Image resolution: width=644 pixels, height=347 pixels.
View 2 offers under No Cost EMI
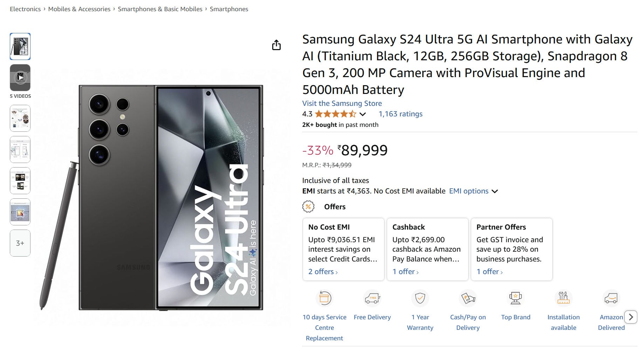(323, 272)
